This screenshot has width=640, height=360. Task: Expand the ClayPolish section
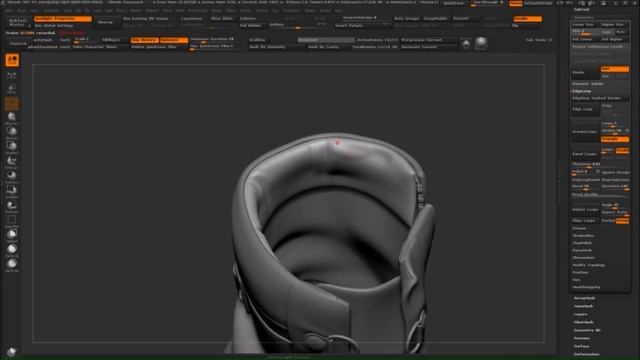582,243
